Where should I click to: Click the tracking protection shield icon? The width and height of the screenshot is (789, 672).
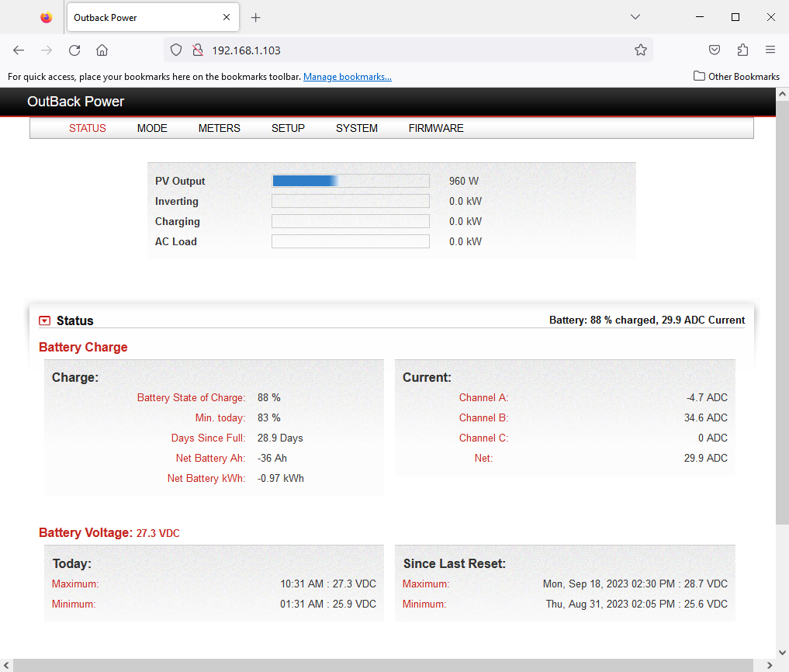pos(176,50)
